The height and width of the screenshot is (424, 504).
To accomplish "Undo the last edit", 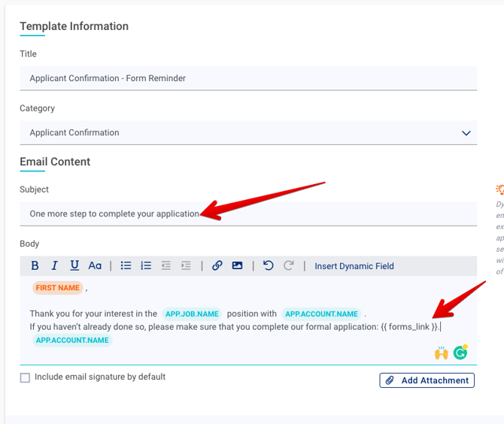I will click(269, 265).
